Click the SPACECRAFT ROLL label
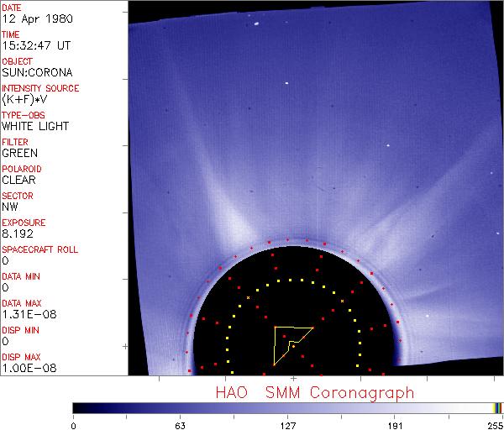Viewport: 504px width, 430px height. pos(40,249)
